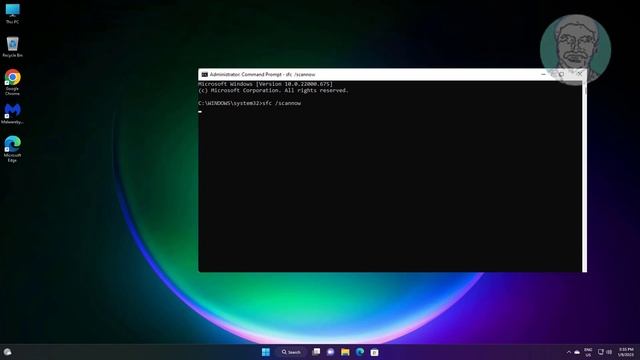
Task: Show hidden system tray icons
Action: 569,352
